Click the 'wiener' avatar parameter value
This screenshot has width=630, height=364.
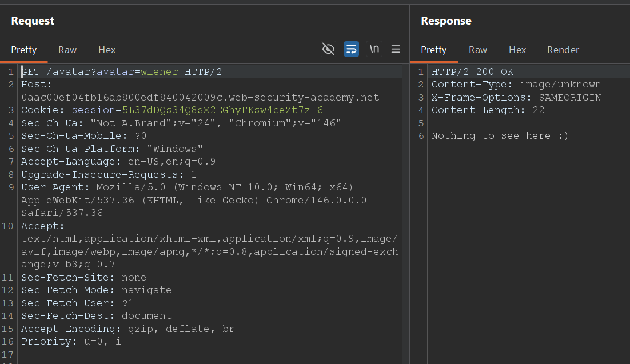[159, 72]
